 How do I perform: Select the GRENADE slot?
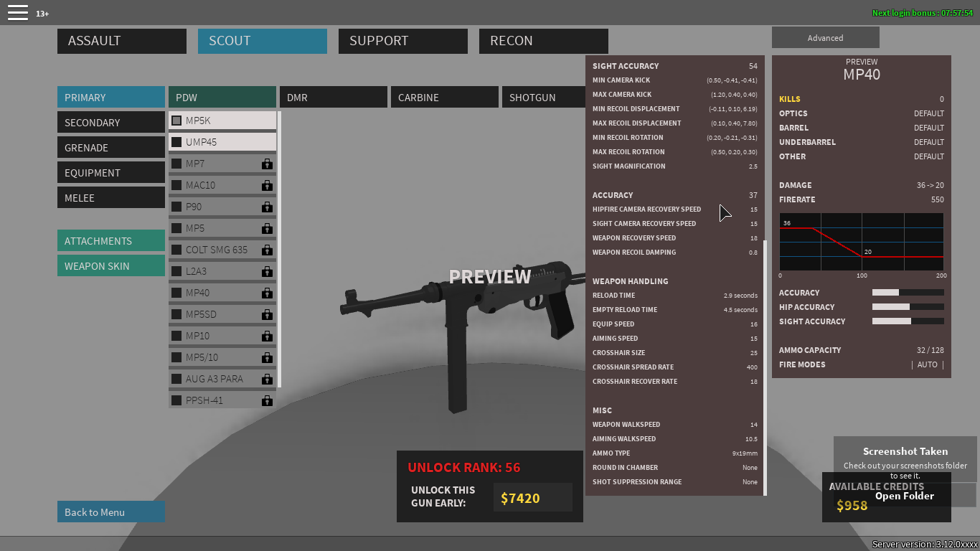(x=111, y=147)
